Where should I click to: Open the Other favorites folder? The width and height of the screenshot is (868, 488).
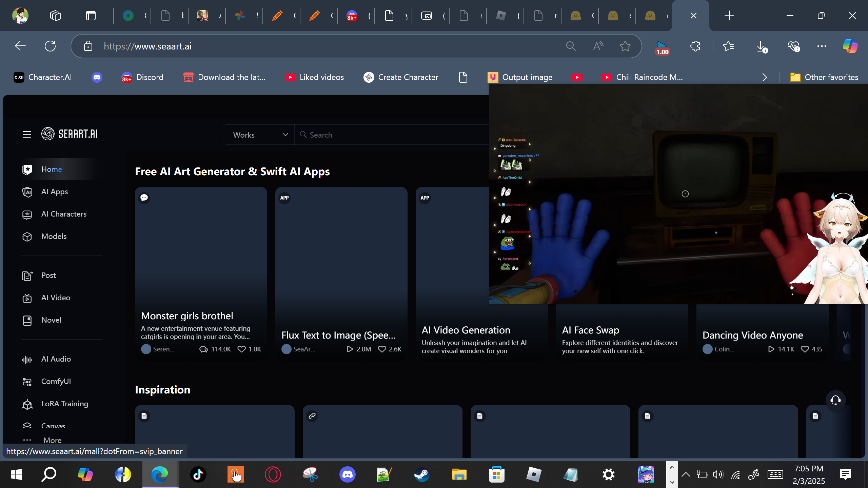coord(824,77)
